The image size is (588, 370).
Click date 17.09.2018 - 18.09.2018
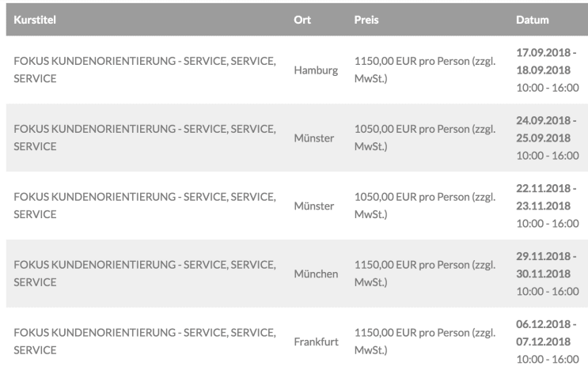point(546,61)
